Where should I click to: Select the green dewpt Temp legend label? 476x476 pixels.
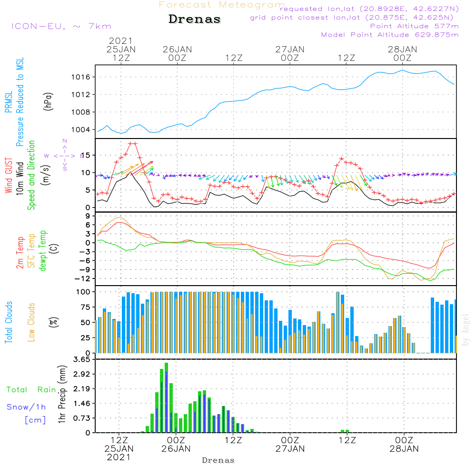click(x=42, y=250)
